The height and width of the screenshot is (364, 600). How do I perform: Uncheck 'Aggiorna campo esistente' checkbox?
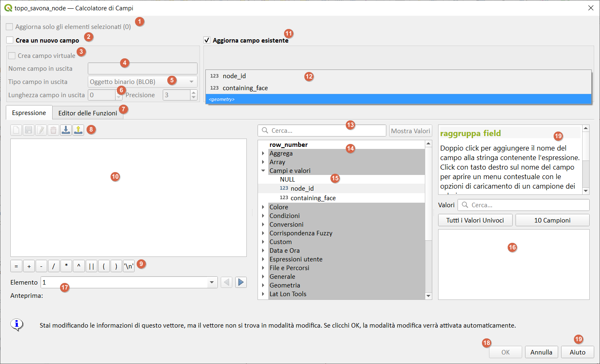(207, 40)
